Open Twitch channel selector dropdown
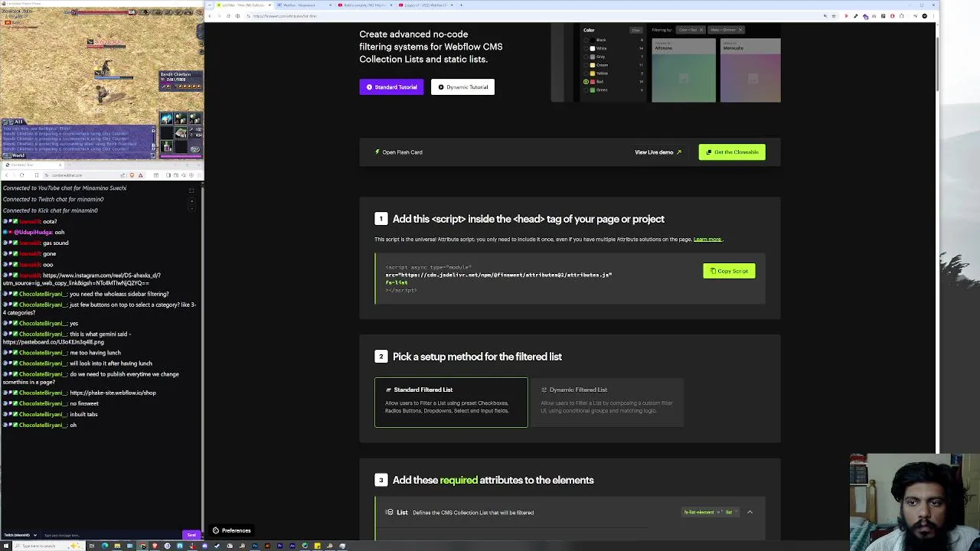This screenshot has height=551, width=980. click(19, 535)
